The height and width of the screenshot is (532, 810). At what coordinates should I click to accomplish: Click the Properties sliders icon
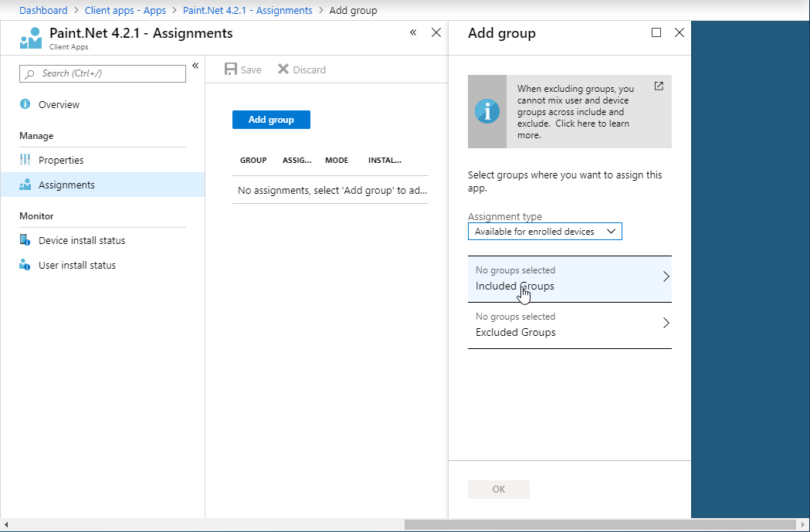[x=25, y=160]
